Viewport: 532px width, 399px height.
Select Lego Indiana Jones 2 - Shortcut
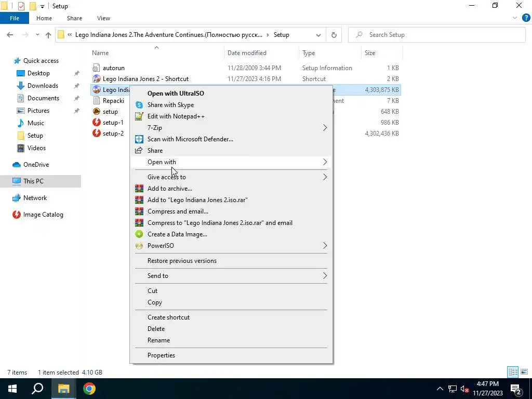click(x=145, y=79)
